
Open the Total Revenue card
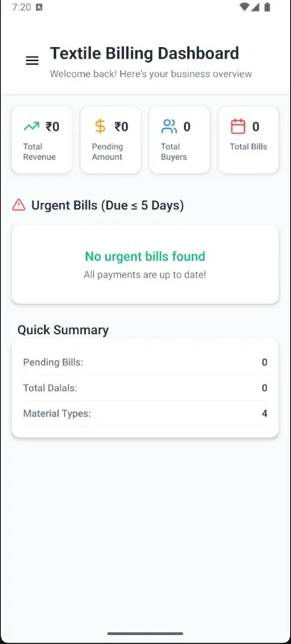[x=42, y=140]
